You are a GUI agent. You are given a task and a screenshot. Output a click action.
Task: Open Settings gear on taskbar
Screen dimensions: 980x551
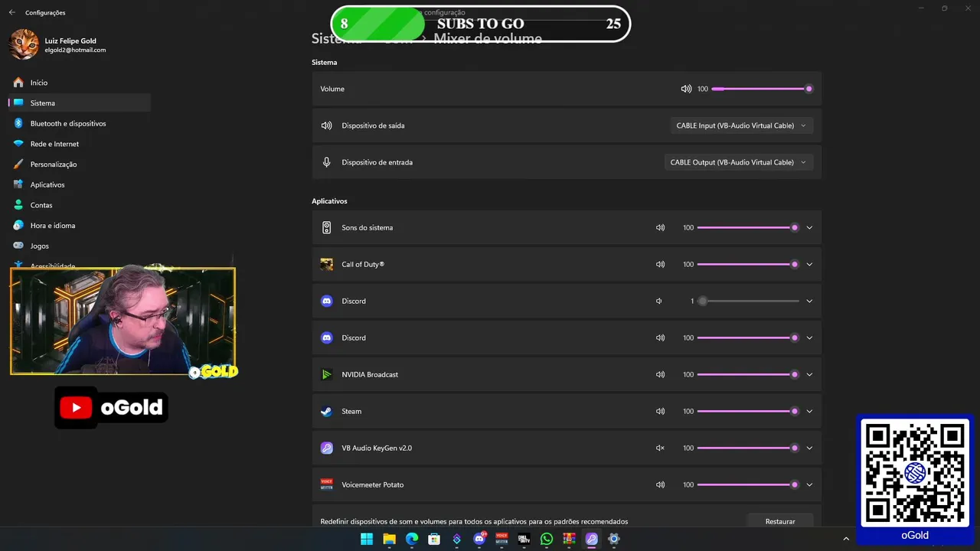[x=614, y=539]
